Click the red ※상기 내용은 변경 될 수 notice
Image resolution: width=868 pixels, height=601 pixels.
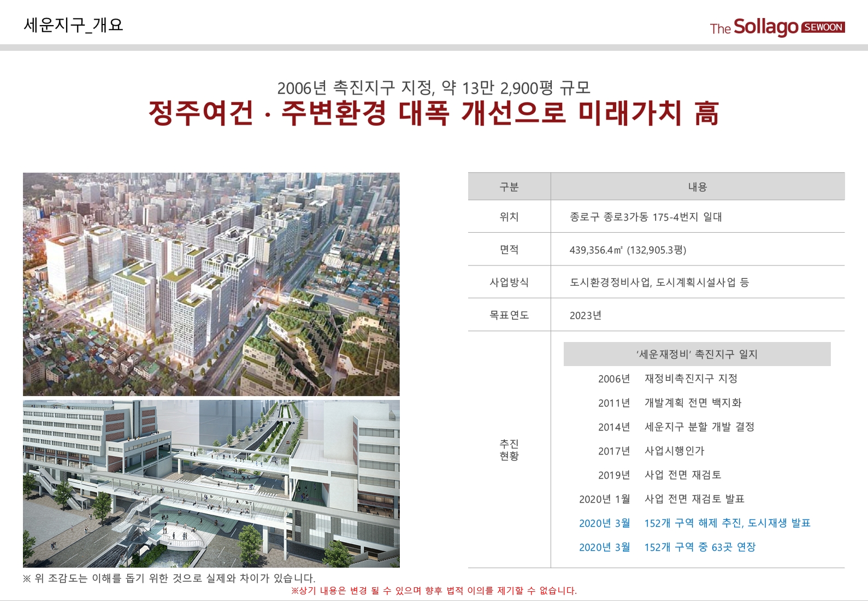pos(434,591)
